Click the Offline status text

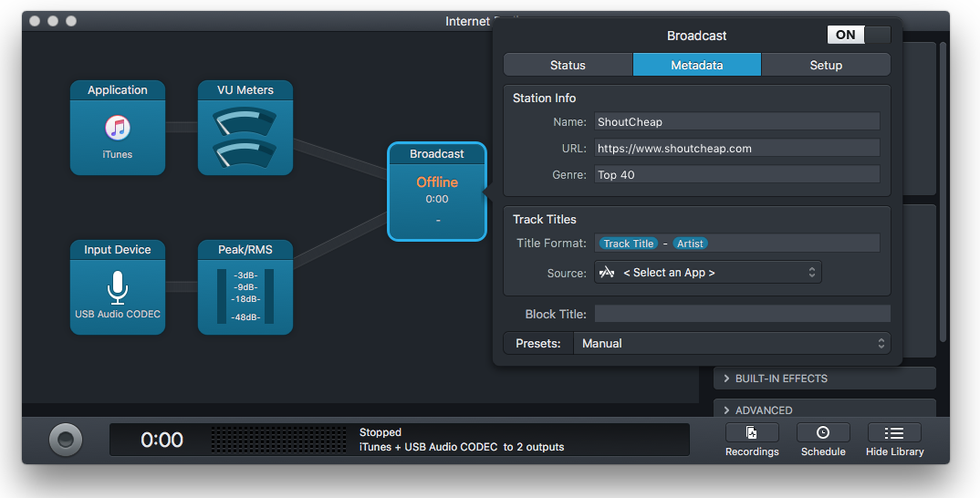click(x=437, y=182)
